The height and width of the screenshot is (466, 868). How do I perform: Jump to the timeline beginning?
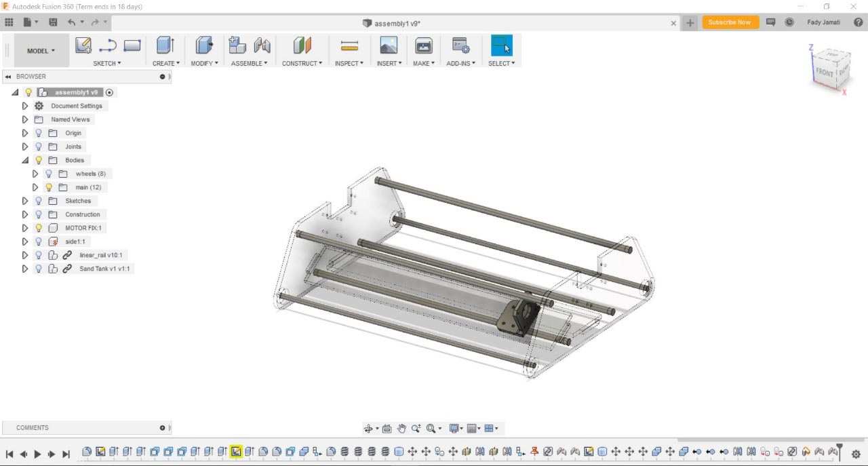point(9,454)
